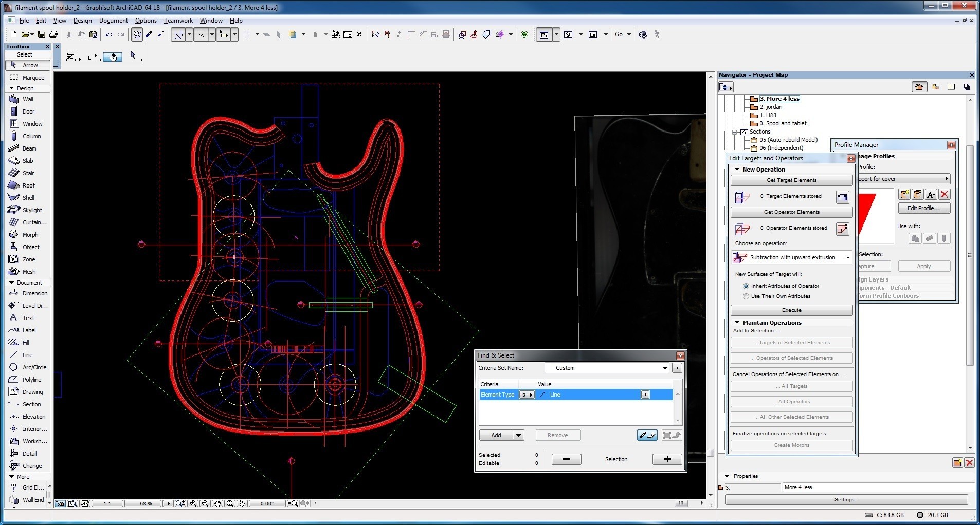980x525 pixels.
Task: Click the Get Operator Elements button
Action: coord(791,212)
